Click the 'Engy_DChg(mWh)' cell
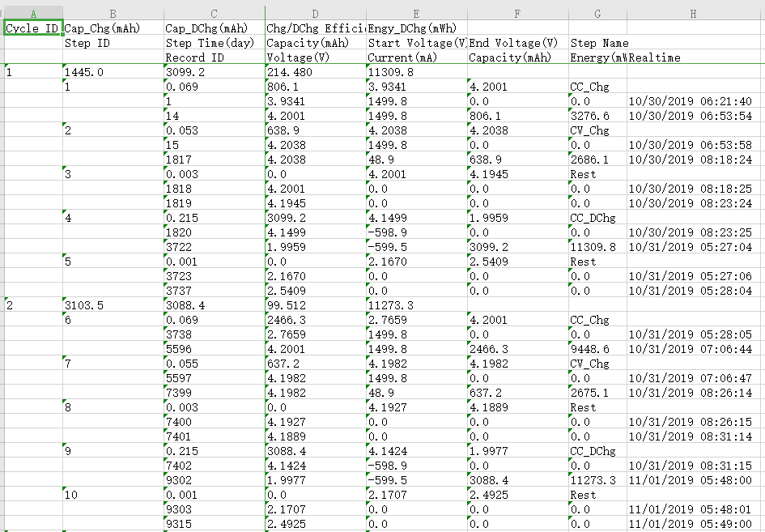The height and width of the screenshot is (532, 765). (417, 28)
